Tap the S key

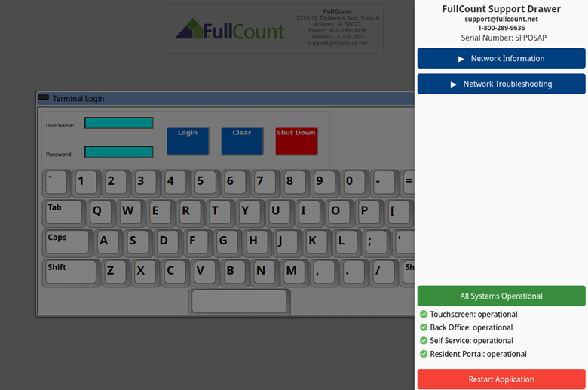coord(139,243)
